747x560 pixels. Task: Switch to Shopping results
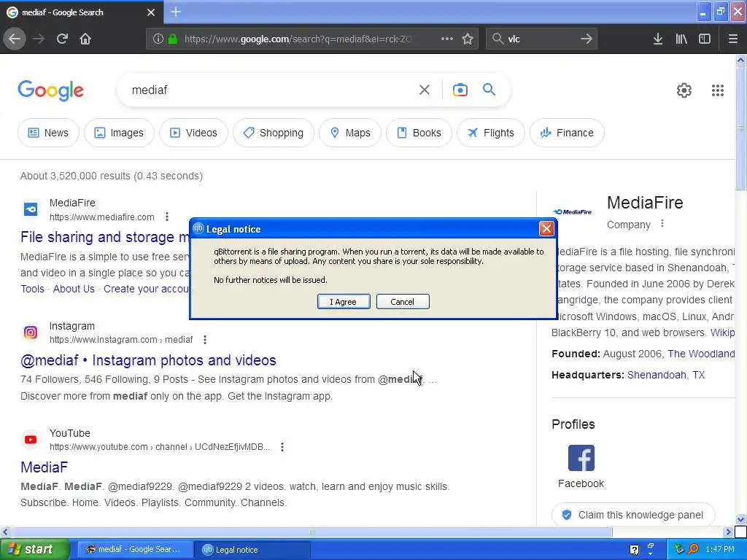point(274,133)
